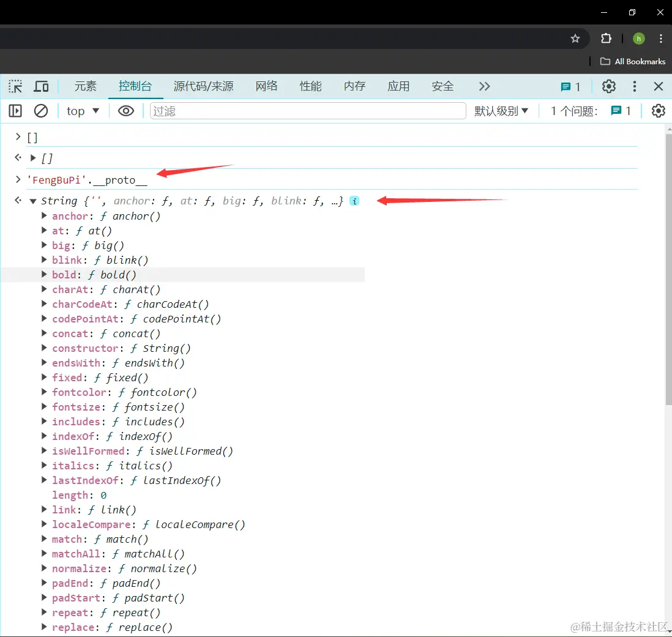
Task: Click the repeat property name
Action: tap(70, 613)
